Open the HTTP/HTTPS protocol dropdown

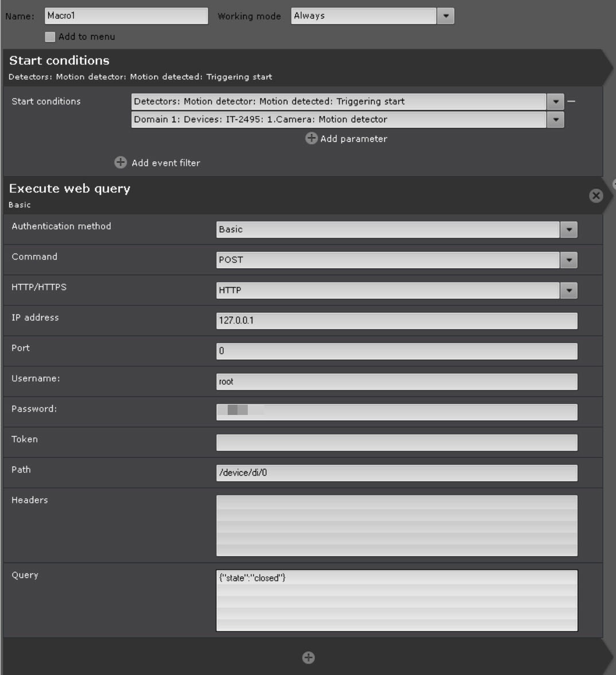pos(569,290)
